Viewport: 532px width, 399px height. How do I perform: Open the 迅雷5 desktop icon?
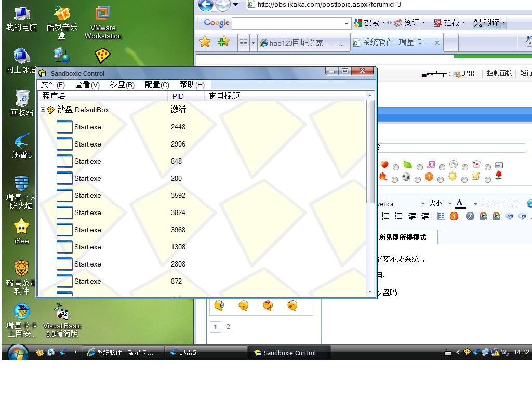point(22,146)
